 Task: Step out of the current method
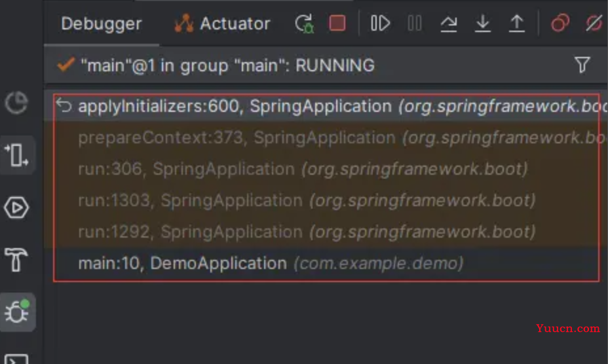pos(517,24)
